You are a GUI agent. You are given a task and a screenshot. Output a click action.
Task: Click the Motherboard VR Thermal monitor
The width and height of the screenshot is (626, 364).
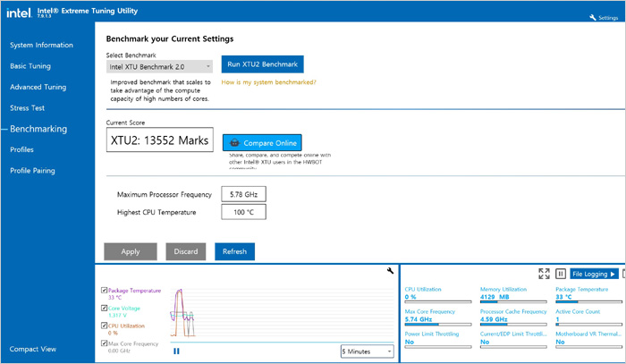pos(588,338)
